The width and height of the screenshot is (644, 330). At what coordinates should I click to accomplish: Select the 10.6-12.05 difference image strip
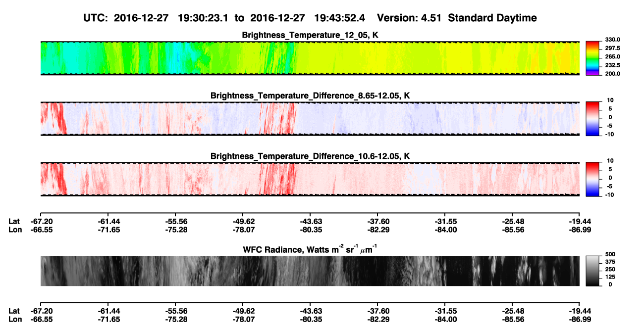point(310,179)
